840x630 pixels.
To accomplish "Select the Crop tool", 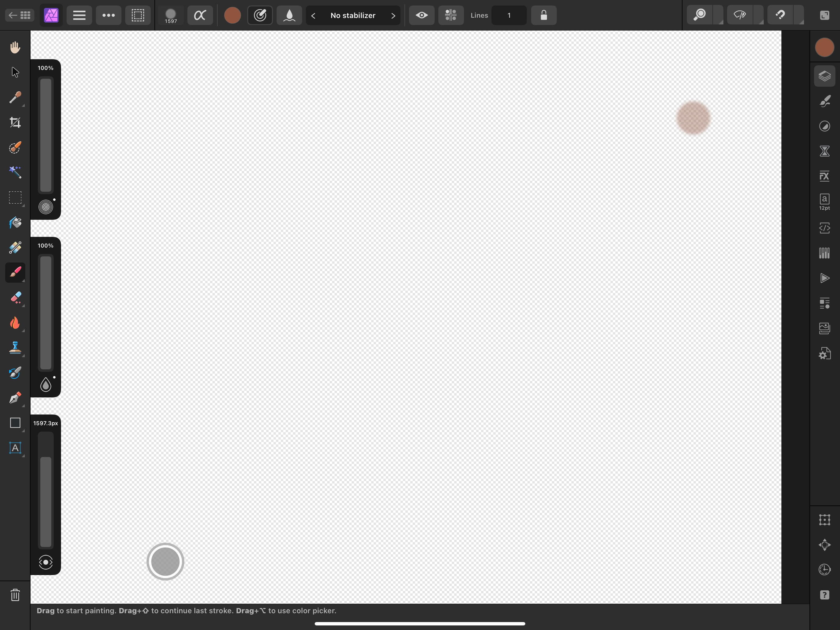I will pyautogui.click(x=15, y=122).
